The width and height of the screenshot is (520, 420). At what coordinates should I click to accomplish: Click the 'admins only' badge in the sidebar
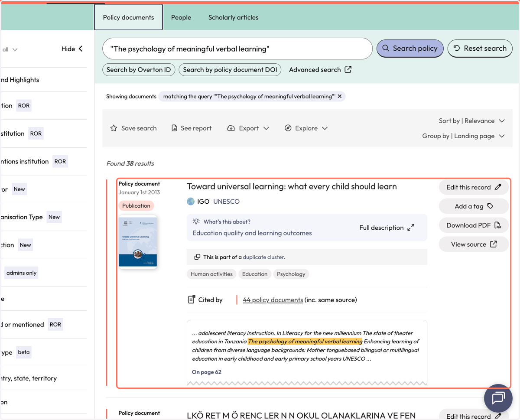(x=21, y=273)
